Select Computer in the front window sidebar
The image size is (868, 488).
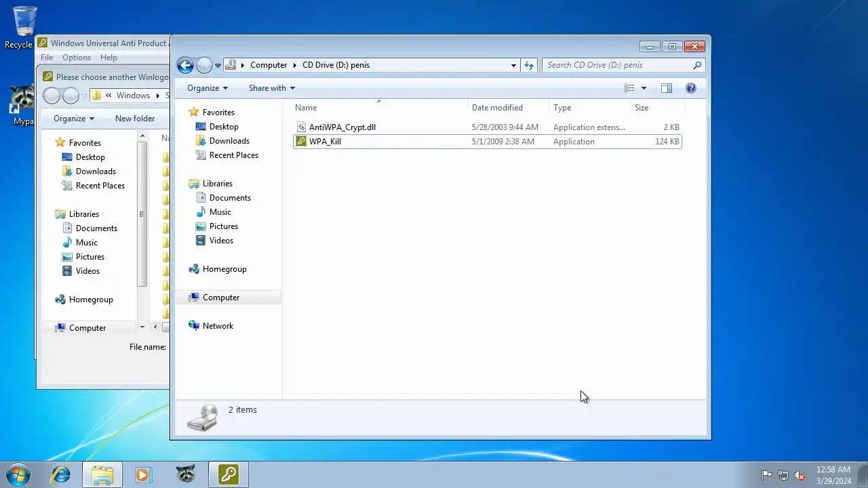229,298
